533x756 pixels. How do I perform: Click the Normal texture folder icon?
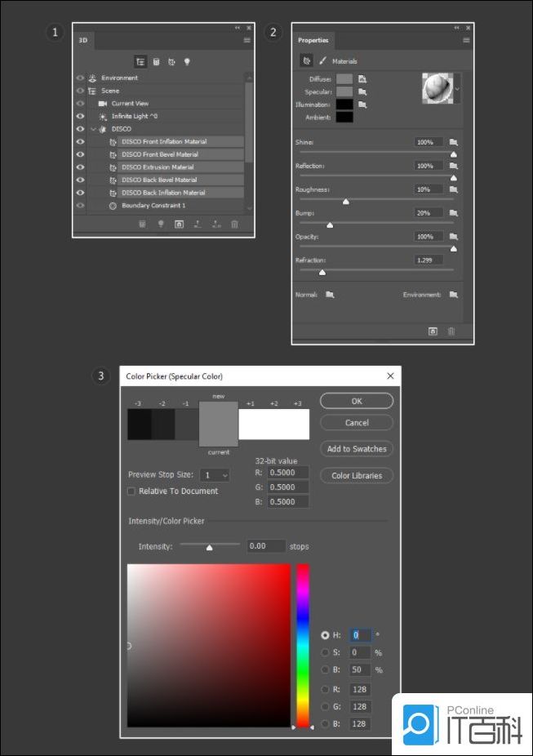coord(330,295)
